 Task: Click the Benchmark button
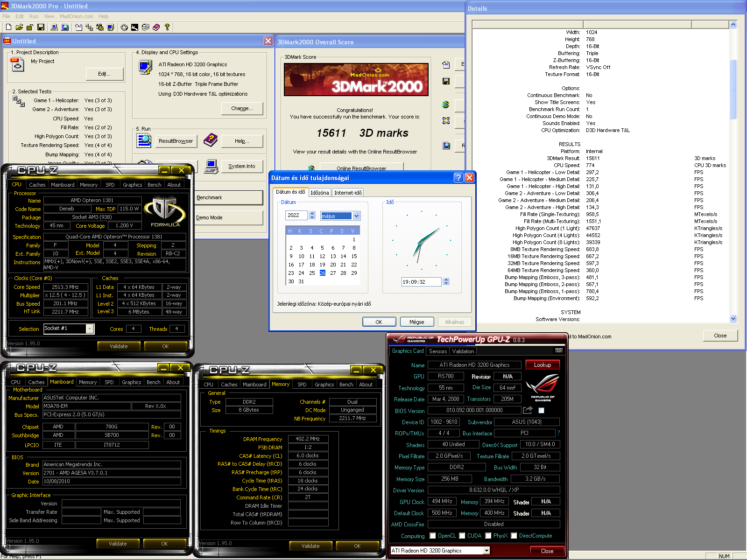[x=229, y=197]
